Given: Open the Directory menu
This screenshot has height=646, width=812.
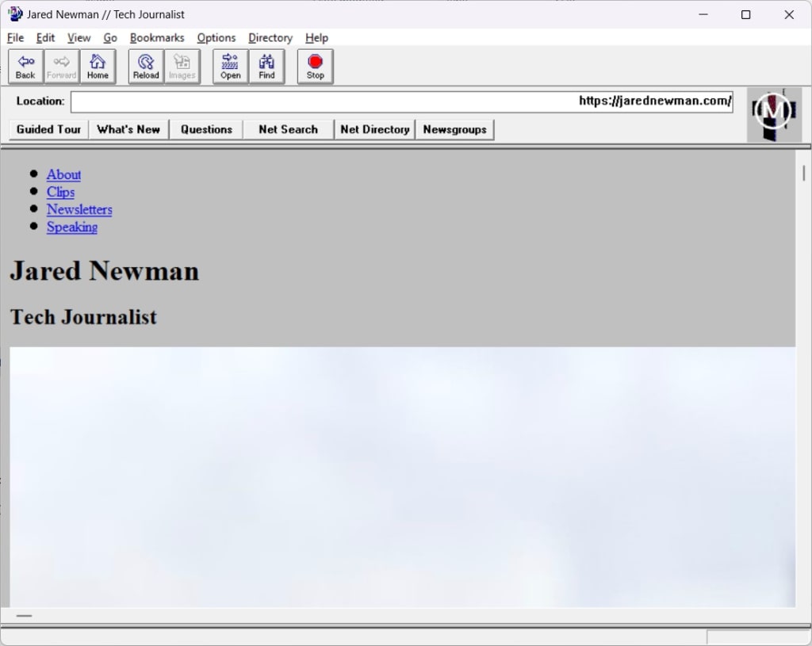Looking at the screenshot, I should (270, 37).
